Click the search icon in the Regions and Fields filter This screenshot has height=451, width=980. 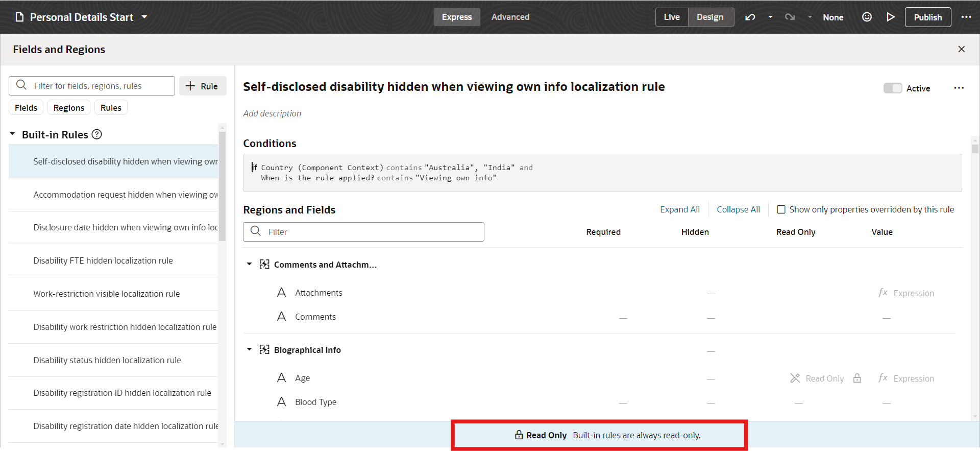(256, 231)
